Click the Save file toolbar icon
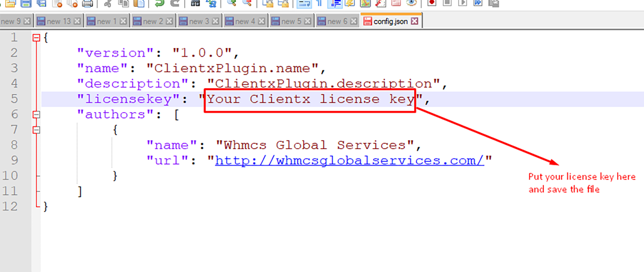Screen dimensions: 644x272 pyautogui.click(x=26, y=3)
